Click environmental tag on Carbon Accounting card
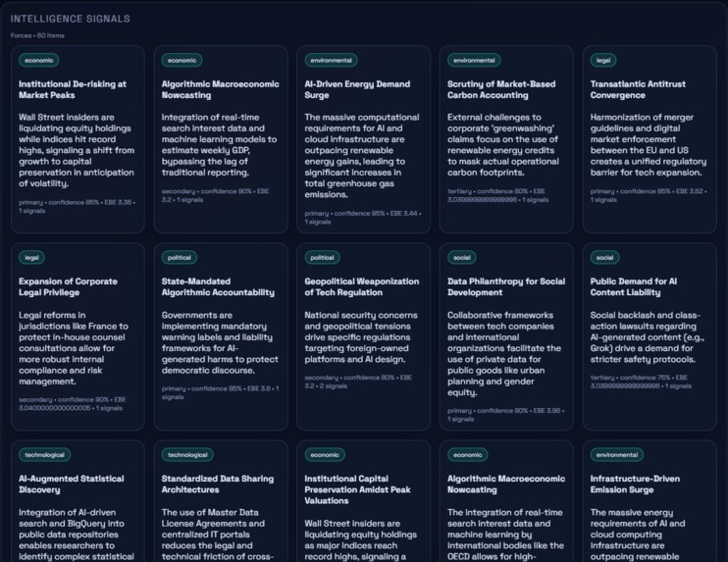This screenshot has width=728, height=562. pos(474,61)
